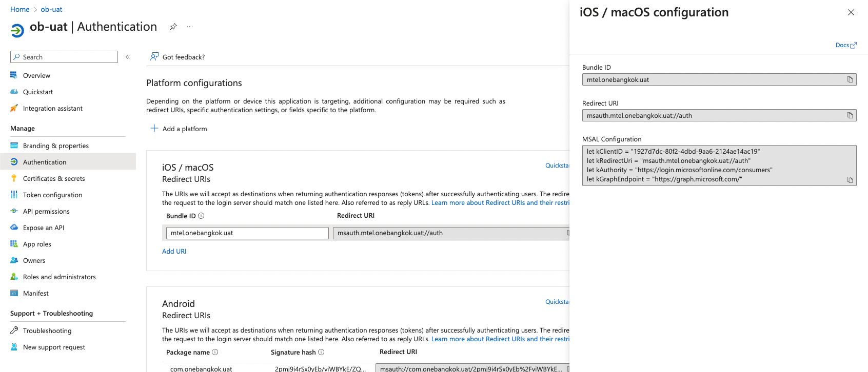Copy the Redirect URI in side panel

(850, 115)
